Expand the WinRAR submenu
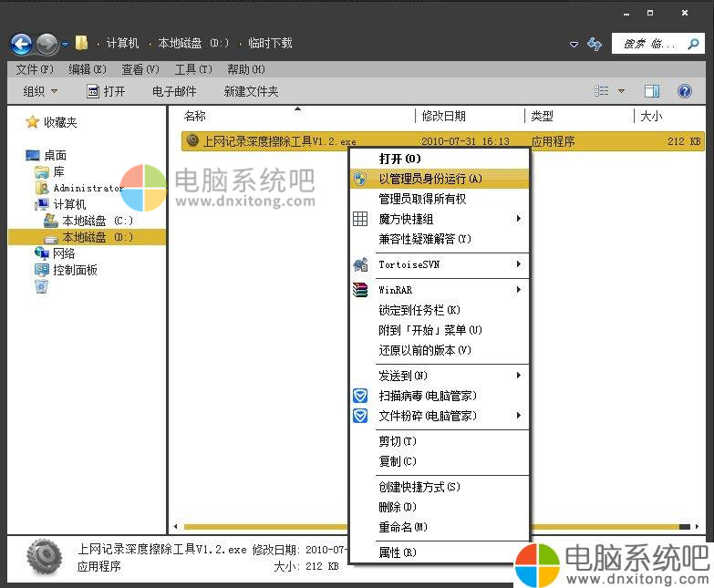Image resolution: width=714 pixels, height=588 pixels. (438, 290)
